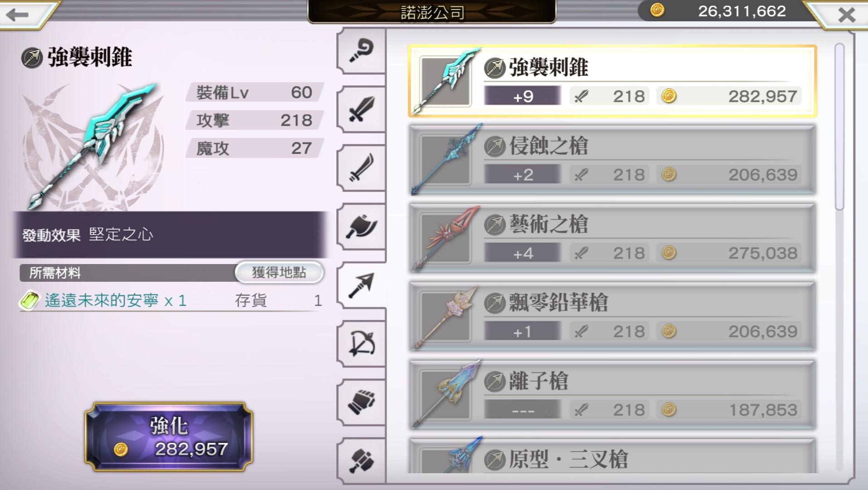
Task: Select the axe weapon category tab
Action: [362, 226]
